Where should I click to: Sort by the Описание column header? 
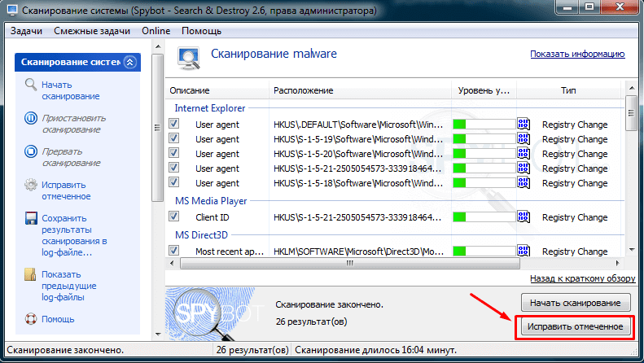pos(217,90)
